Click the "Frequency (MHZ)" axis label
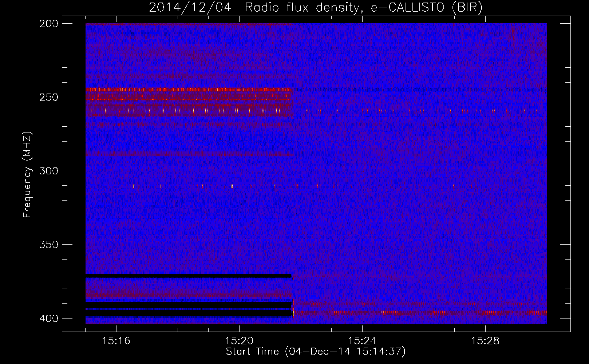 [27, 174]
